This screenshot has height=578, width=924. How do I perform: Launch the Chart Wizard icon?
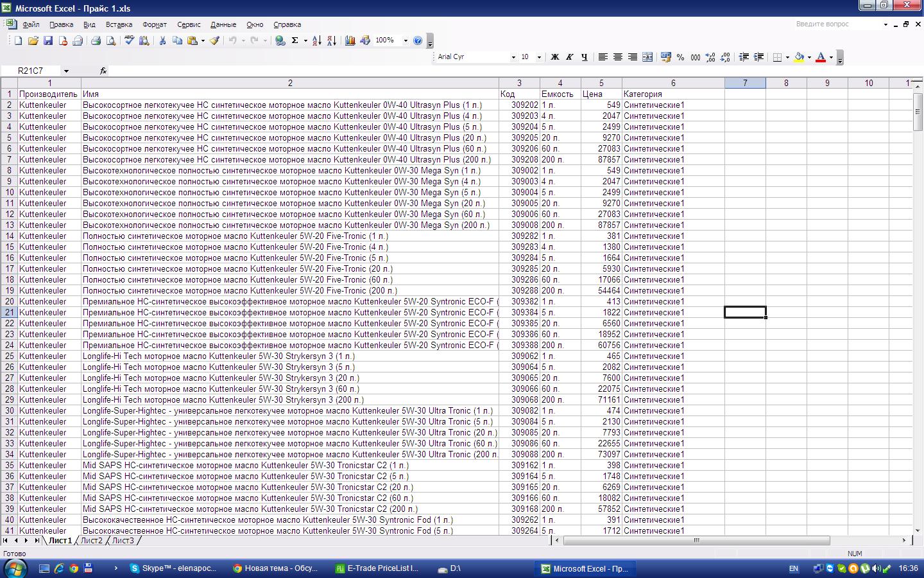click(350, 40)
